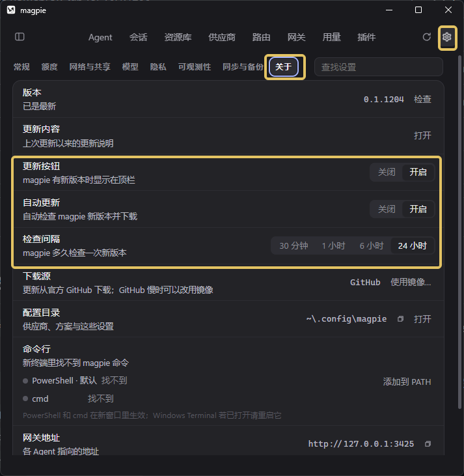Toggle the sidebar panel icon

pyautogui.click(x=20, y=37)
